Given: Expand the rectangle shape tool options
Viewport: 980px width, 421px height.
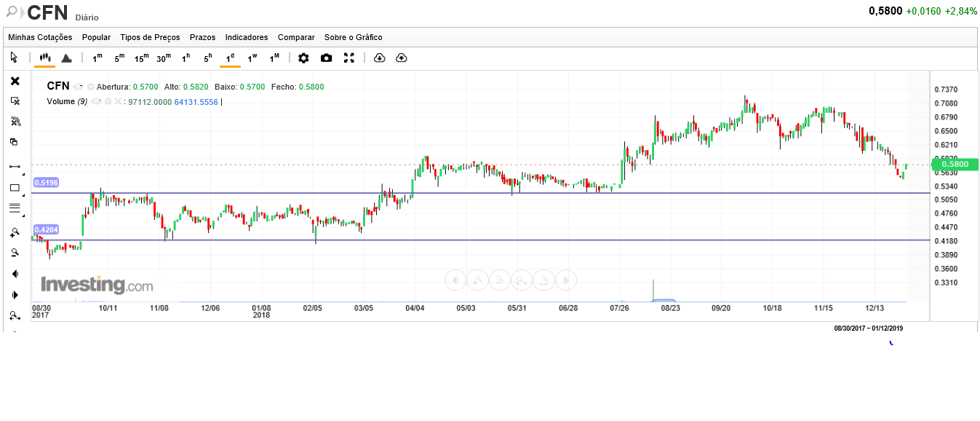Looking at the screenshot, I should point(23,195).
